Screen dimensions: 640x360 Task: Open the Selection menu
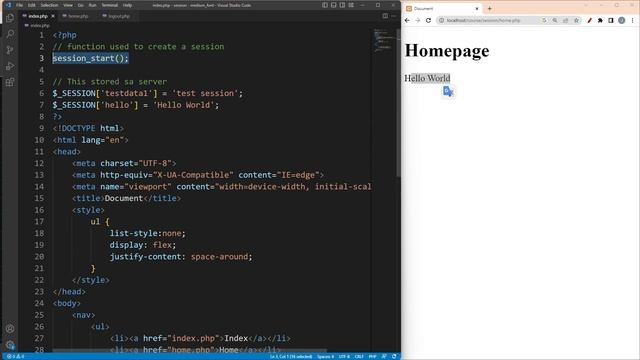click(49, 5)
